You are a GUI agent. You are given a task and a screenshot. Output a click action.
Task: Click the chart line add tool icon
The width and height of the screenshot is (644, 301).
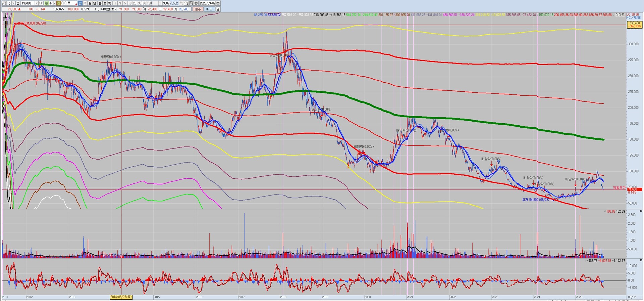(x=186, y=3)
